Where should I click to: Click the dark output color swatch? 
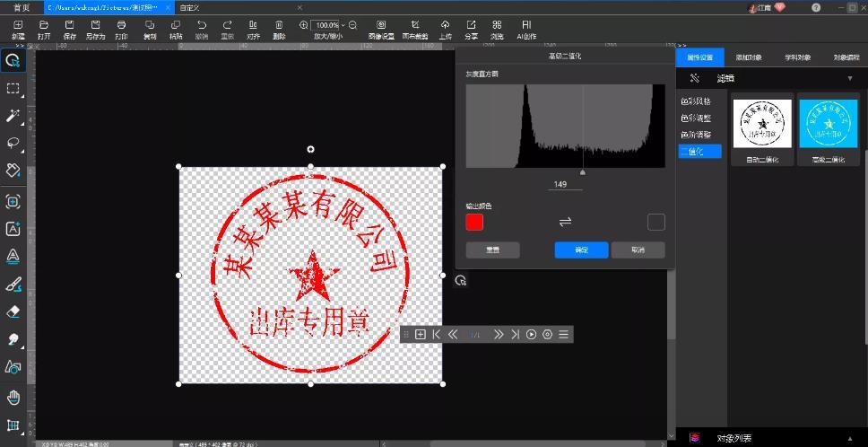656,222
